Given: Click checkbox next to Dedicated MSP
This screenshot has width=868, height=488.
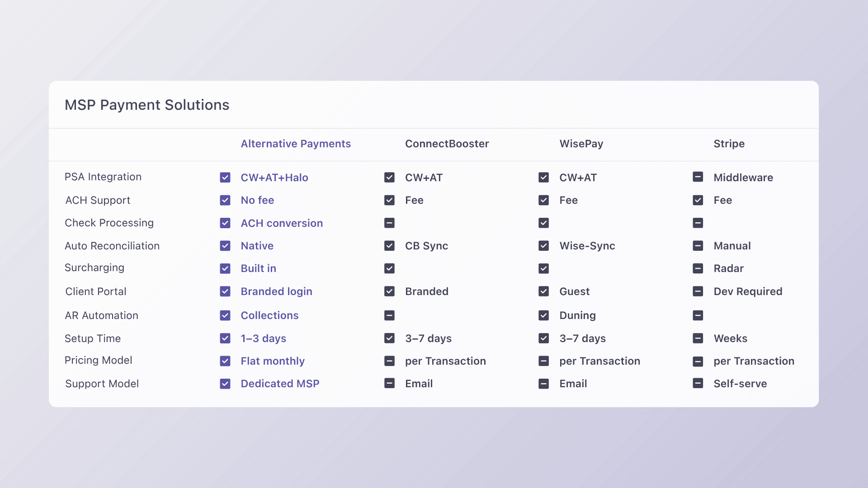Looking at the screenshot, I should [x=225, y=384].
